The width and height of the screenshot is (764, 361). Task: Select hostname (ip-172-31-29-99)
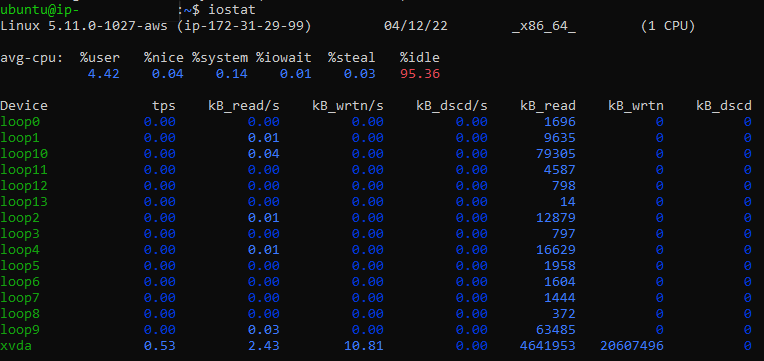[244, 26]
